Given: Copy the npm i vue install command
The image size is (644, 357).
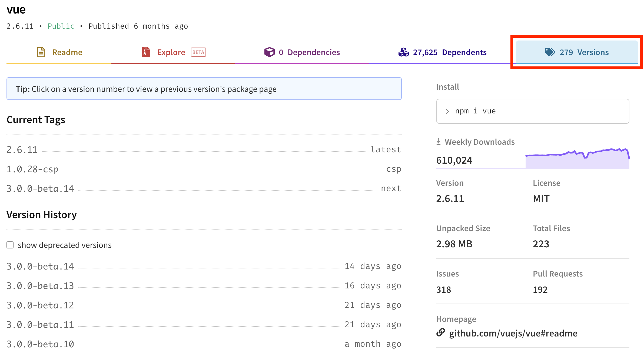Looking at the screenshot, I should [533, 111].
